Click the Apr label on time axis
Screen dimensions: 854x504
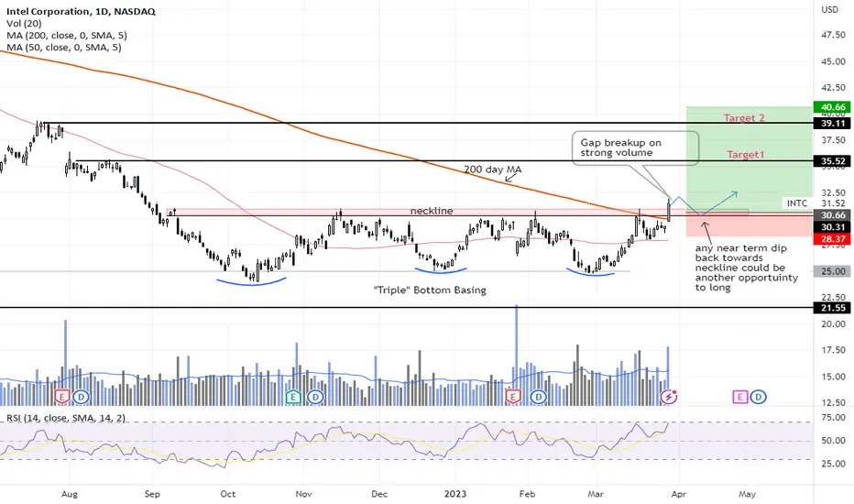pyautogui.click(x=679, y=494)
